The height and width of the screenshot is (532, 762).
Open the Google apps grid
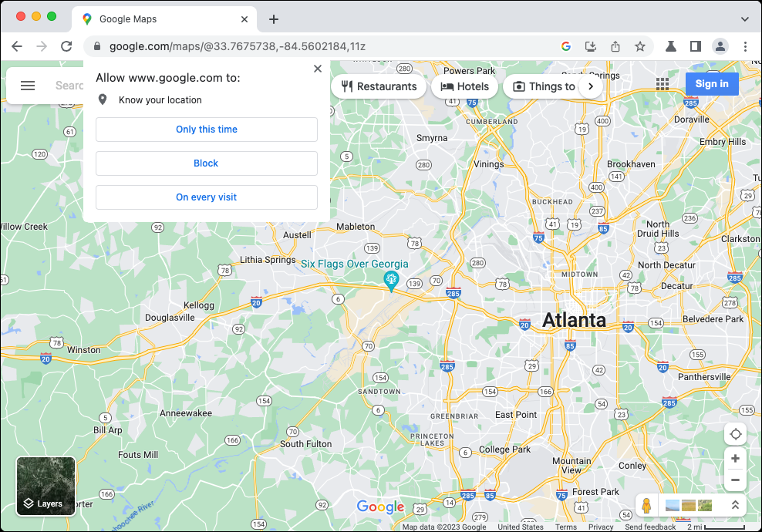pos(662,84)
